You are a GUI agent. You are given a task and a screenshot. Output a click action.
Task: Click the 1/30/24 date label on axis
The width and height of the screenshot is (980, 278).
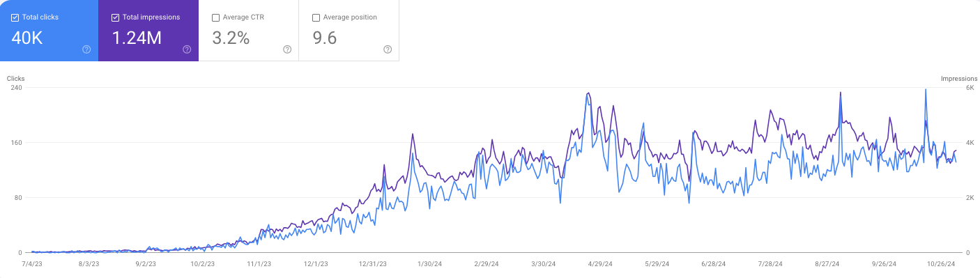tap(429, 264)
